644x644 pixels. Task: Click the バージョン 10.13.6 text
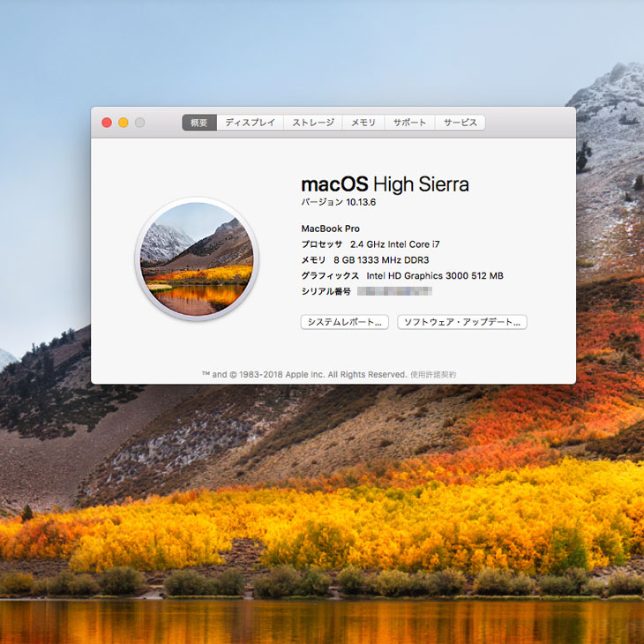click(339, 202)
